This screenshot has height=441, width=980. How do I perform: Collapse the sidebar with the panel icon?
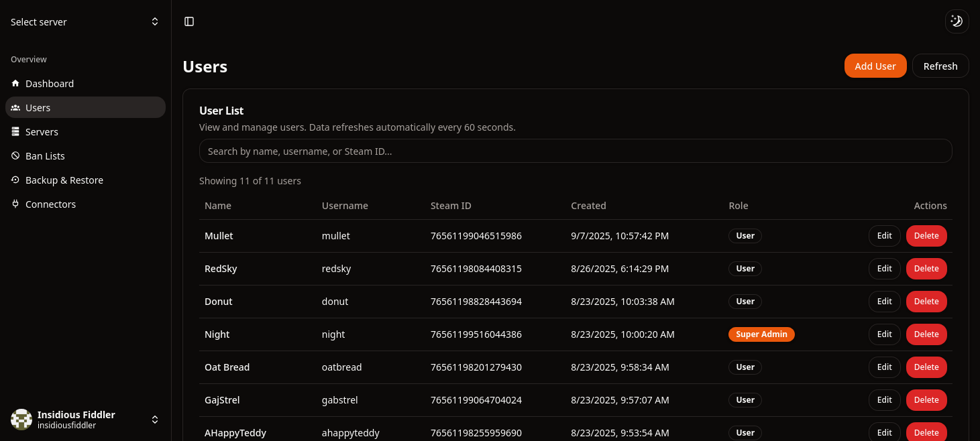point(188,21)
